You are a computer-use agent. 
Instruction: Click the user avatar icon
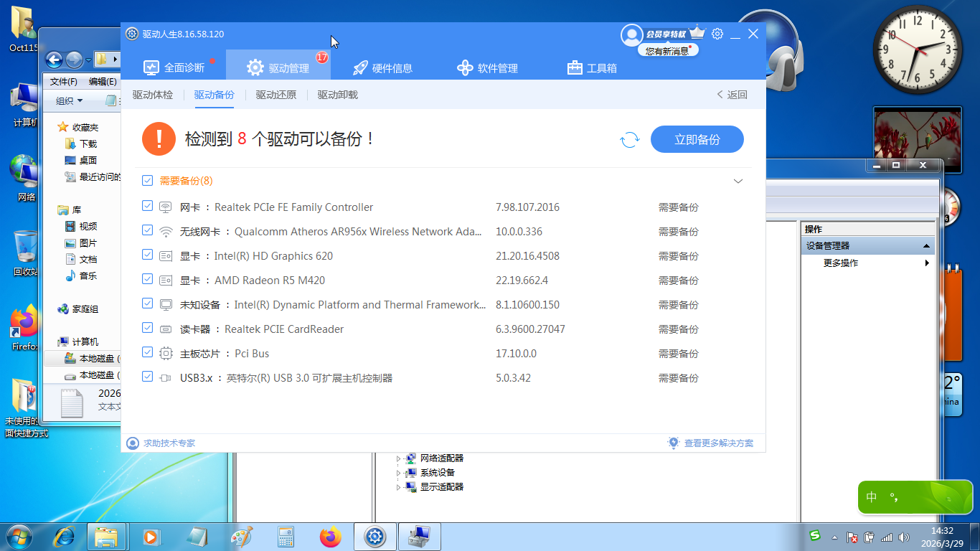tap(631, 34)
